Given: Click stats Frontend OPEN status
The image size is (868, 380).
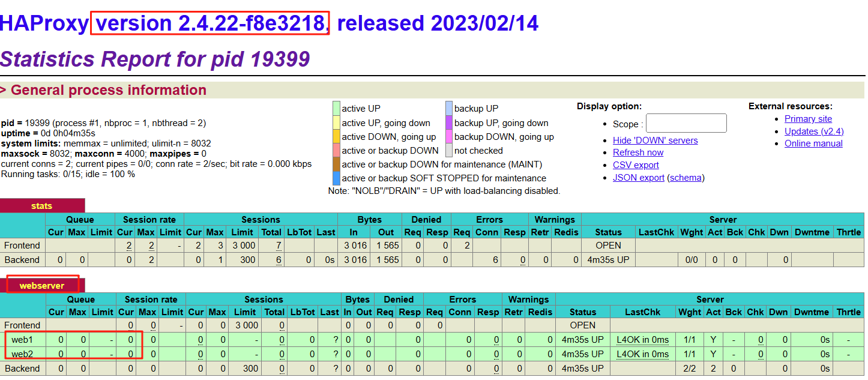Looking at the screenshot, I should coord(608,246).
